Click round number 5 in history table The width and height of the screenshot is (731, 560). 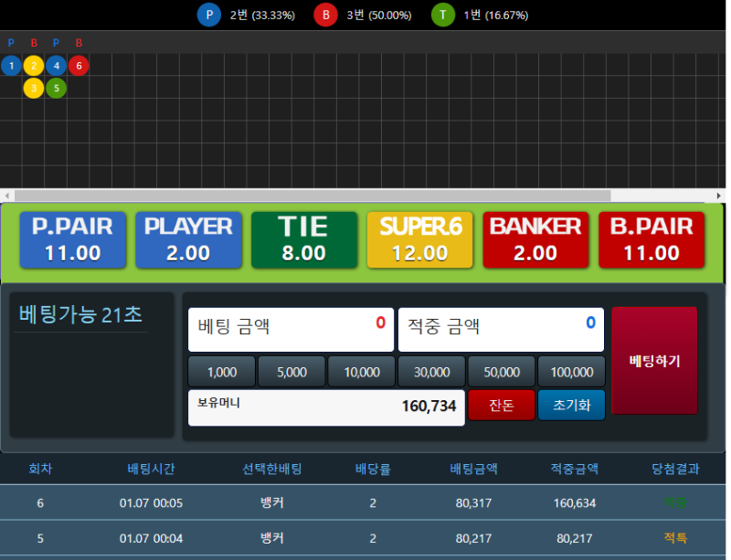tap(40, 538)
